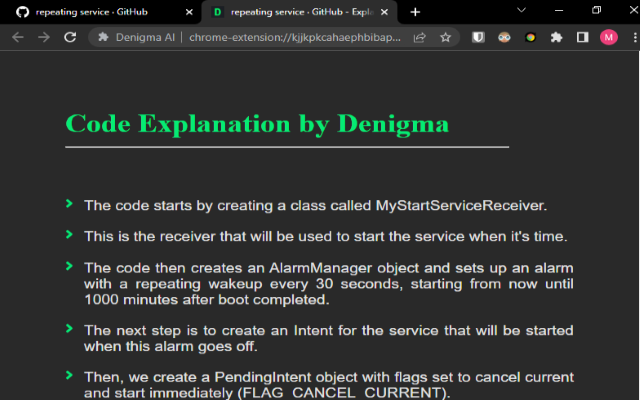This screenshot has width=640, height=400.
Task: Click the green chevron bullet beside 'This is the receiver'
Action: click(69, 234)
